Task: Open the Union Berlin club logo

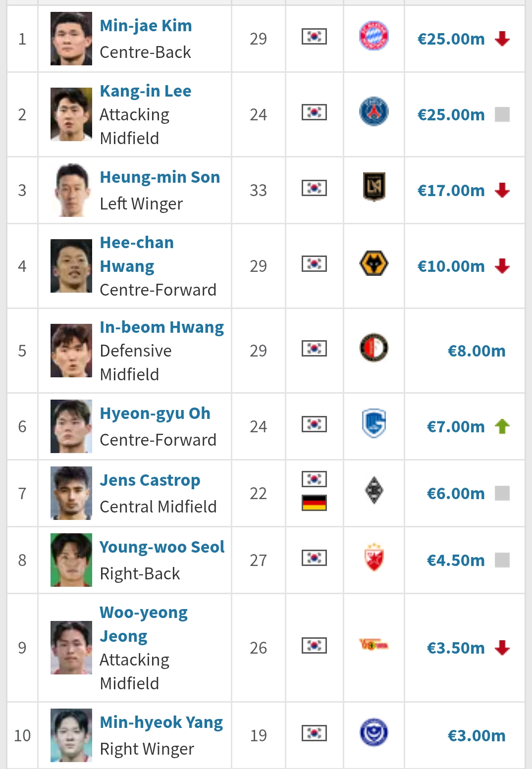Action: point(373,645)
